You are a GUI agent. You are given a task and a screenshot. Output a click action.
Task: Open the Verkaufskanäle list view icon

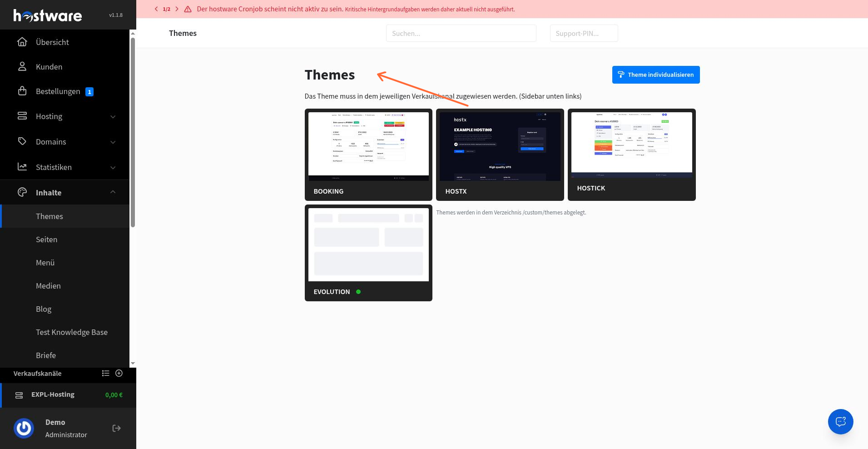click(106, 373)
